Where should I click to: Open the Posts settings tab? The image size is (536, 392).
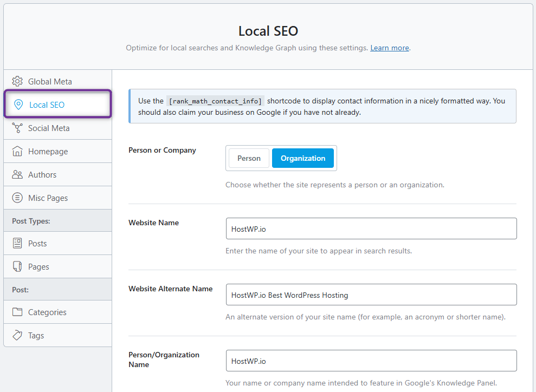coord(58,243)
